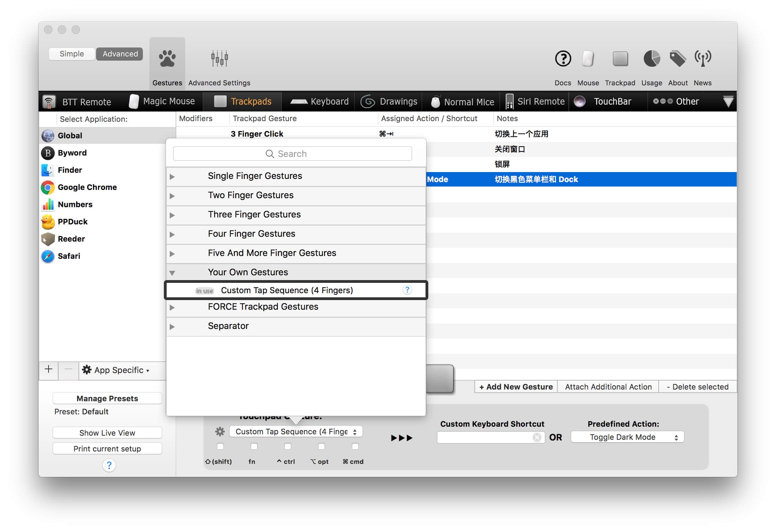
Task: Enable the cmd modifier checkbox
Action: pyautogui.click(x=355, y=446)
